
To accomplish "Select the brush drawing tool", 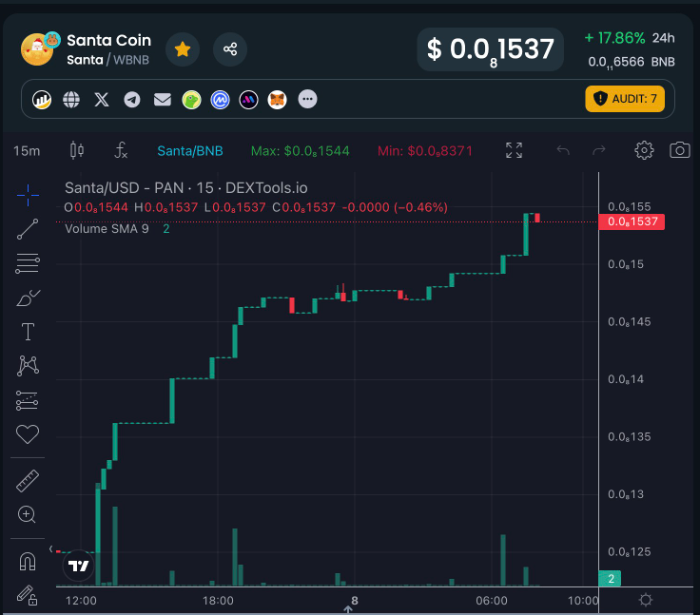I will click(28, 298).
